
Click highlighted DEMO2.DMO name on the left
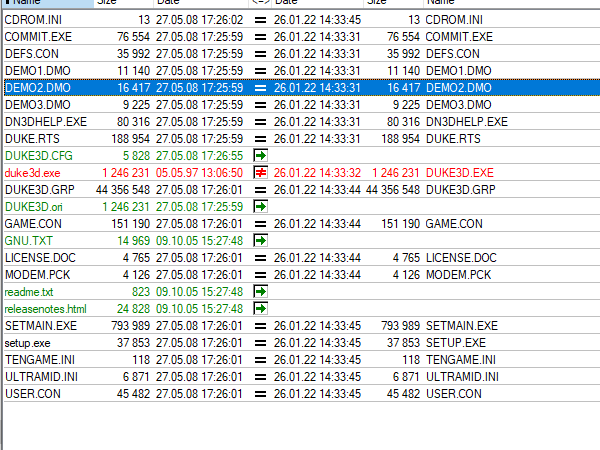[x=38, y=88]
